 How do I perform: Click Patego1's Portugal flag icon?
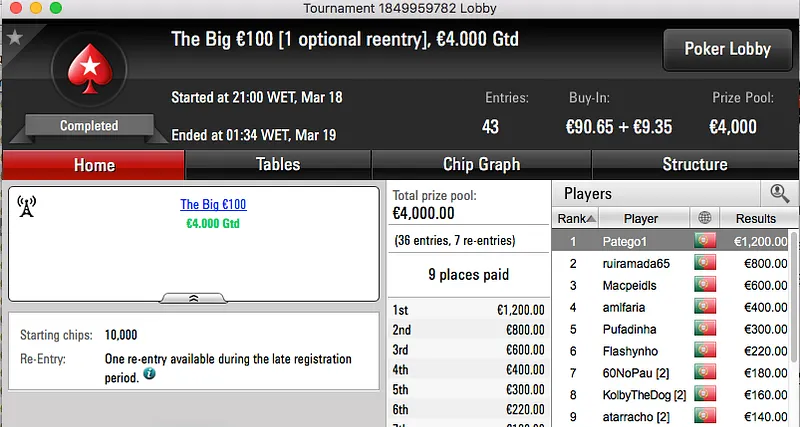point(705,241)
